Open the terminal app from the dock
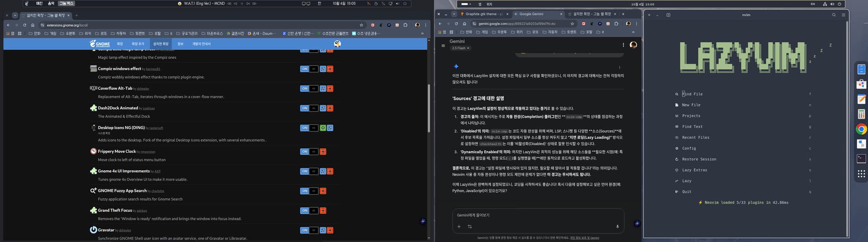868x242 pixels. coord(861,158)
